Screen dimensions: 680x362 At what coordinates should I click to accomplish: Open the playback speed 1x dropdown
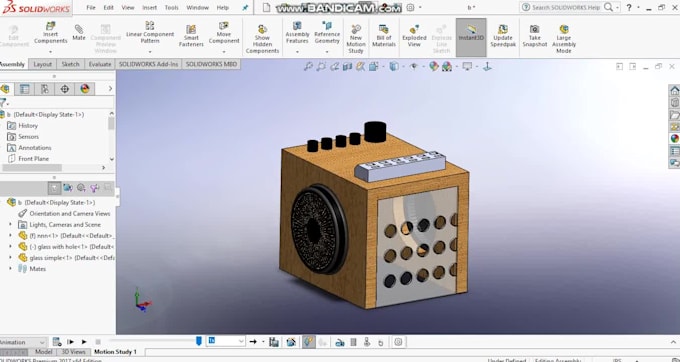click(x=226, y=341)
